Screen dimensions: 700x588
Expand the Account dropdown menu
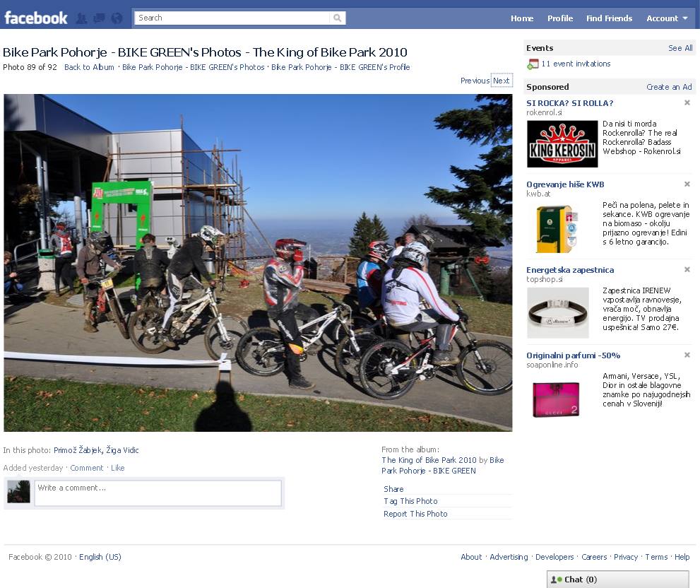(x=667, y=18)
